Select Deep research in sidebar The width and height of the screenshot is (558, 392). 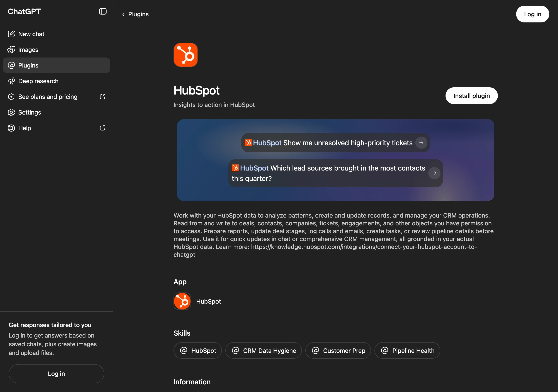coord(56,81)
